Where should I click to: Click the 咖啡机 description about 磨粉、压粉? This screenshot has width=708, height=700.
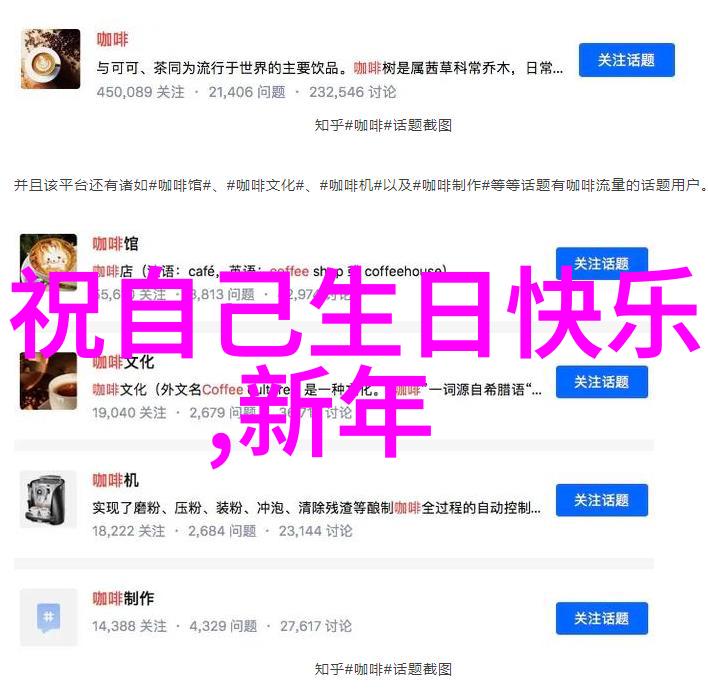pyautogui.click(x=317, y=508)
